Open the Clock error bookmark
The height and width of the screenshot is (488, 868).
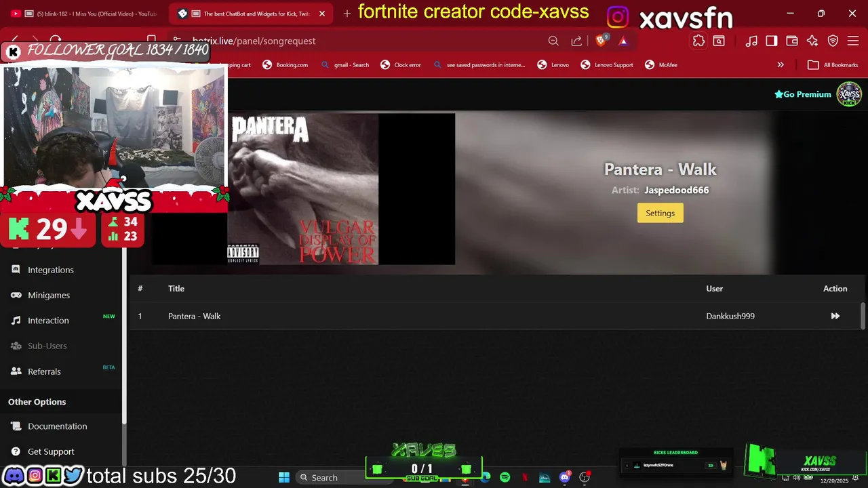[x=401, y=65]
